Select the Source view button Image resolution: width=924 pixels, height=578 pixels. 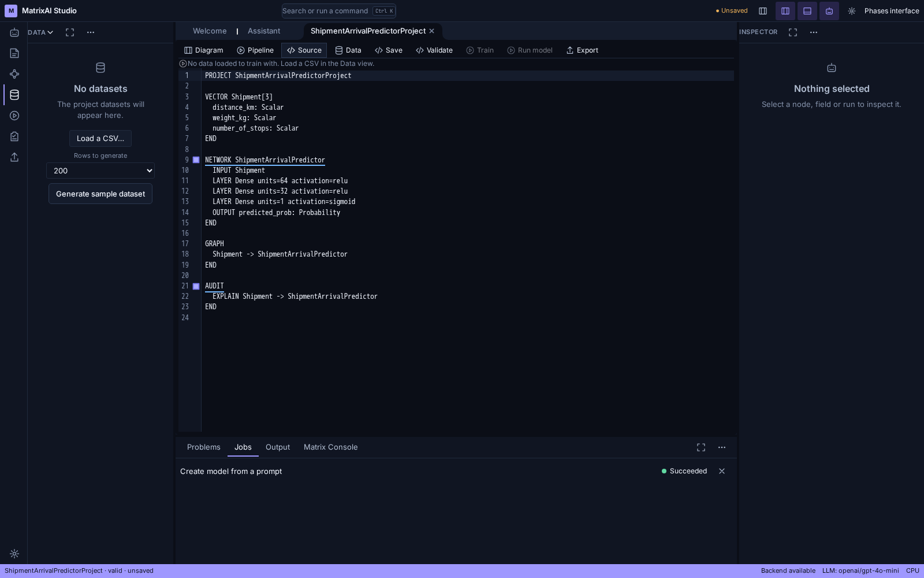coord(304,50)
